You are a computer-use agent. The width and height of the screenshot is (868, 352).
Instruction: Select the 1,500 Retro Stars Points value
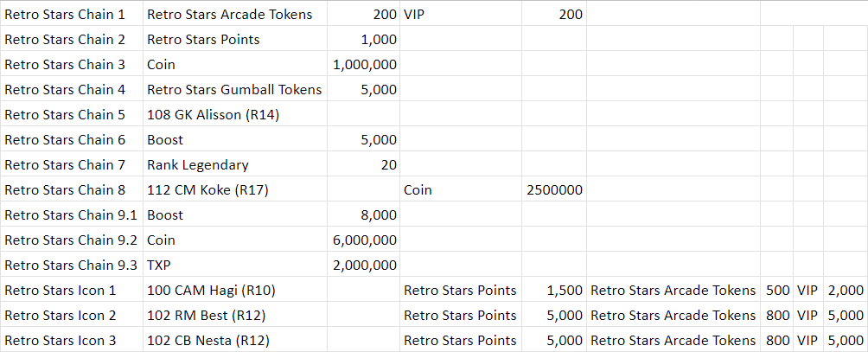click(x=553, y=290)
